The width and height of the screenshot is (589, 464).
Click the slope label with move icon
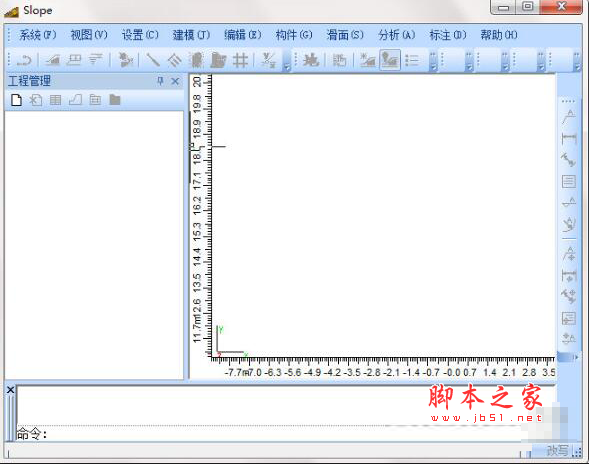pyautogui.click(x=569, y=254)
